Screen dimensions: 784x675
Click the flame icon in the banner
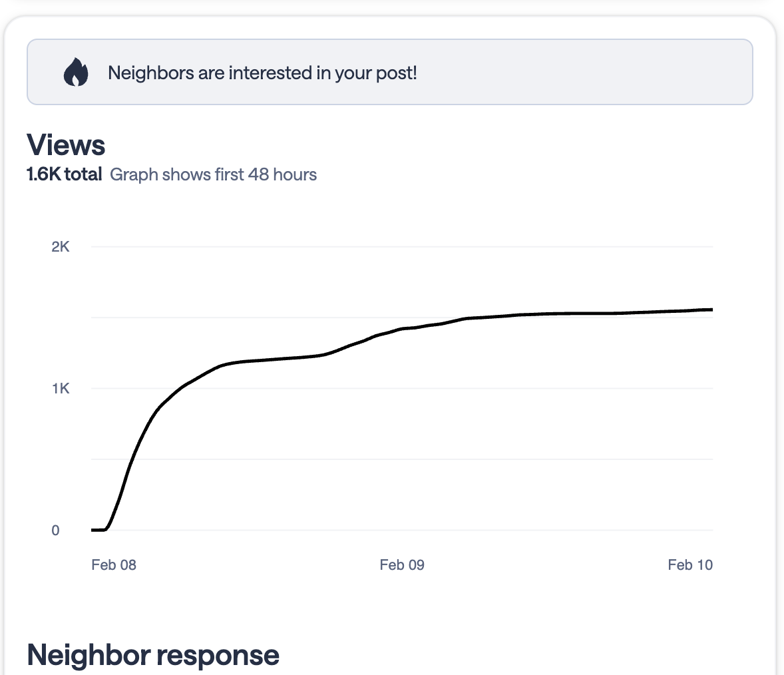[x=76, y=73]
